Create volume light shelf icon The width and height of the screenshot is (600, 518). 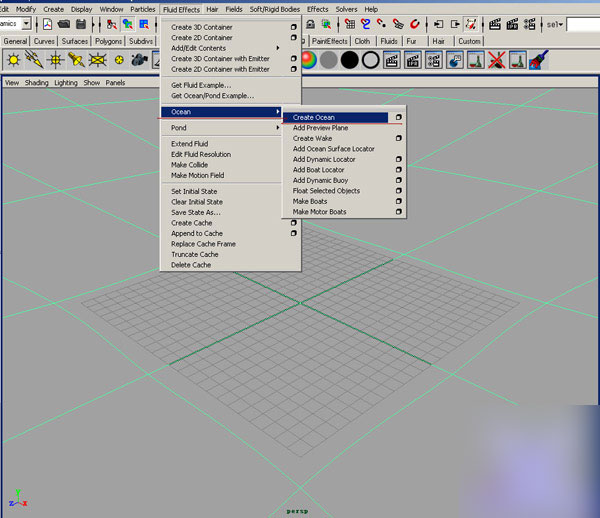119,60
